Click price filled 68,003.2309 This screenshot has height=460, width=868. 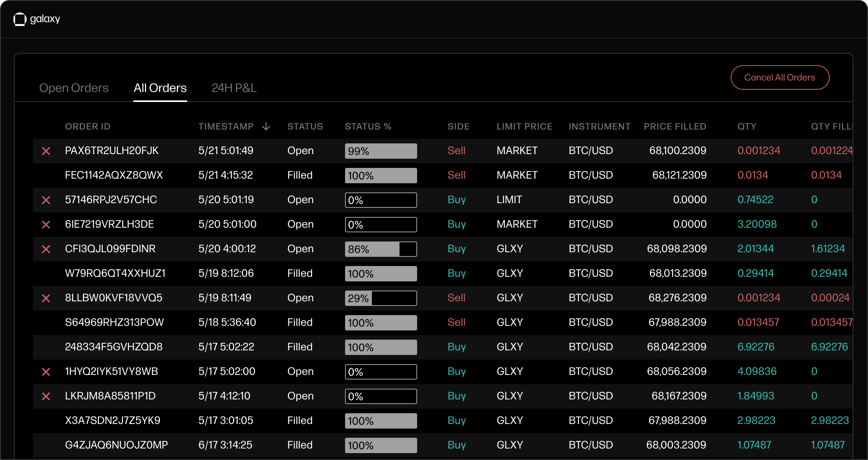pyautogui.click(x=676, y=445)
